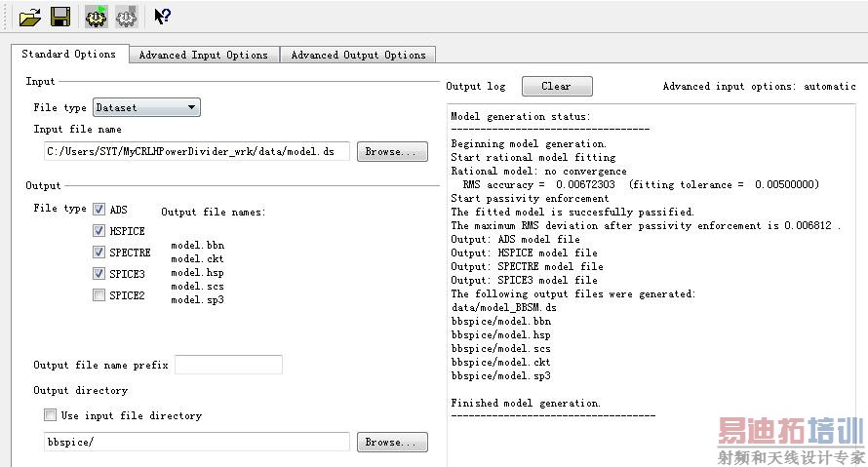The image size is (868, 467).
Task: Click the Output file name prefix field
Action: pyautogui.click(x=228, y=366)
